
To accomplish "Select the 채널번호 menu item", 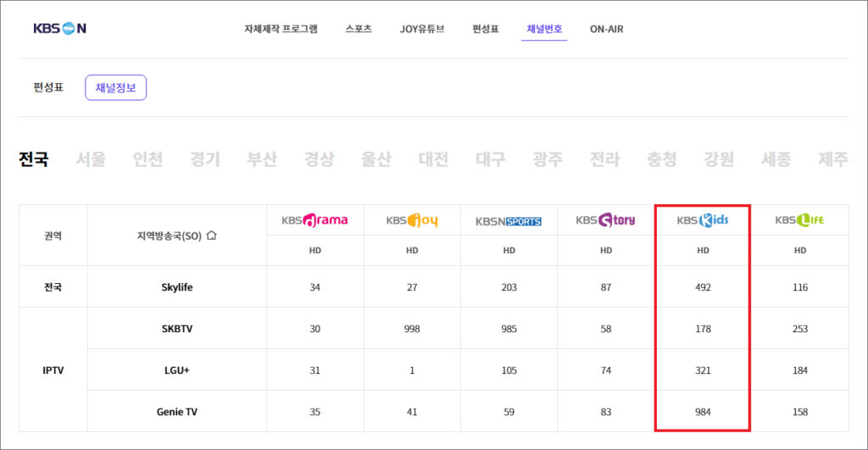I will click(544, 29).
